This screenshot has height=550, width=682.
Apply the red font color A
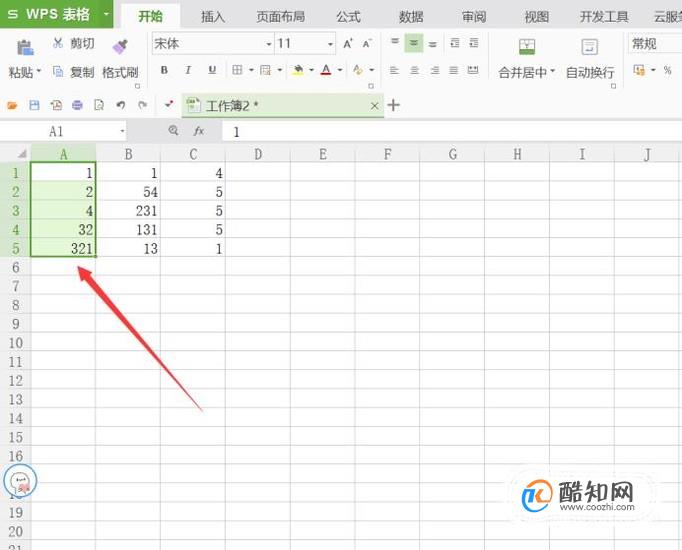pyautogui.click(x=326, y=70)
